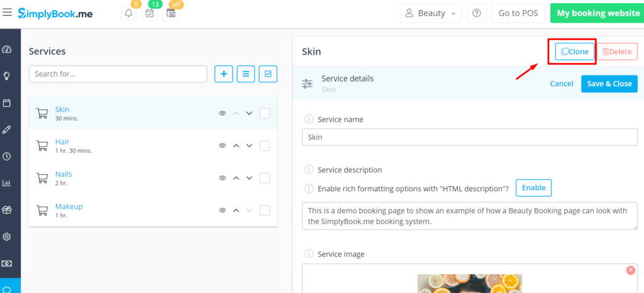644x293 pixels.
Task: Move Makeup service up with chevron
Action: [x=236, y=211]
